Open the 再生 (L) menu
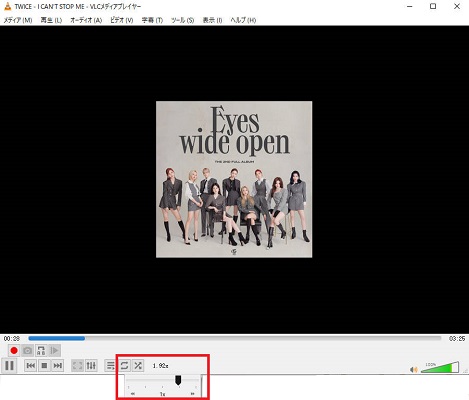 (51, 20)
